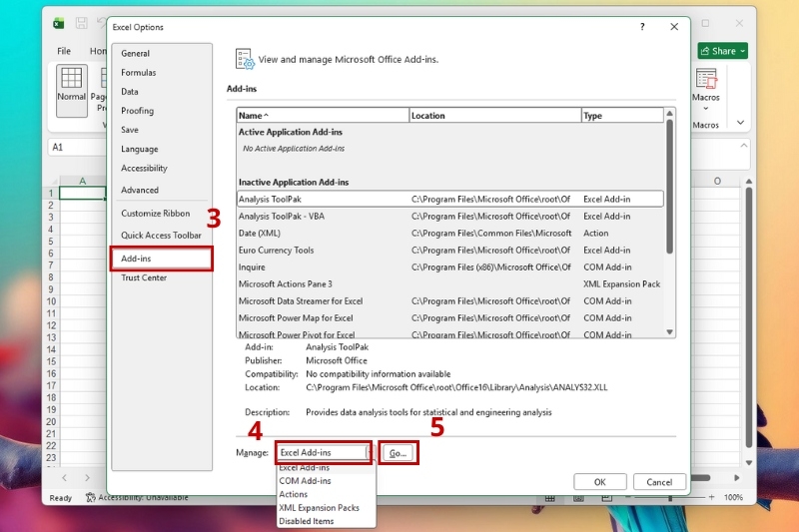Image resolution: width=799 pixels, height=532 pixels.
Task: Click the Go... button
Action: [x=398, y=453]
